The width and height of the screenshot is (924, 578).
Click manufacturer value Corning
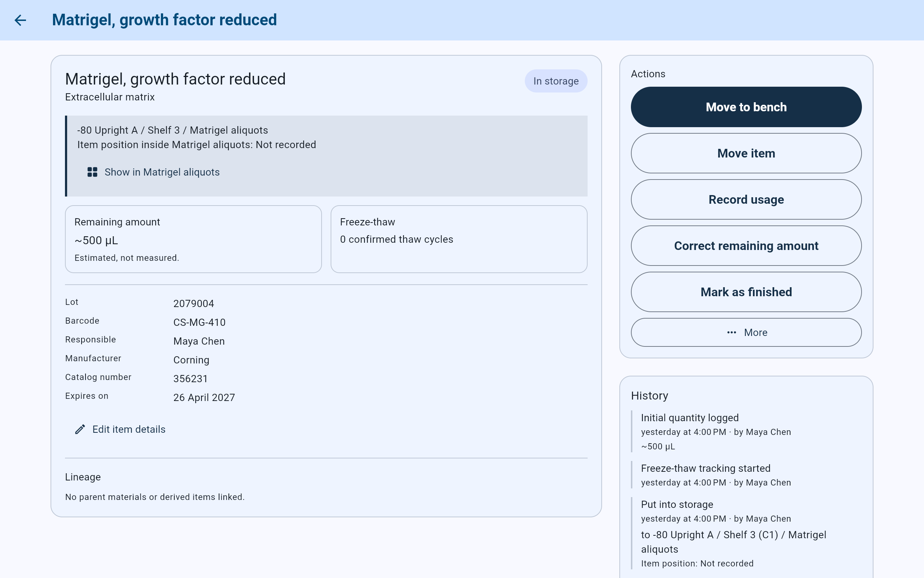click(191, 360)
